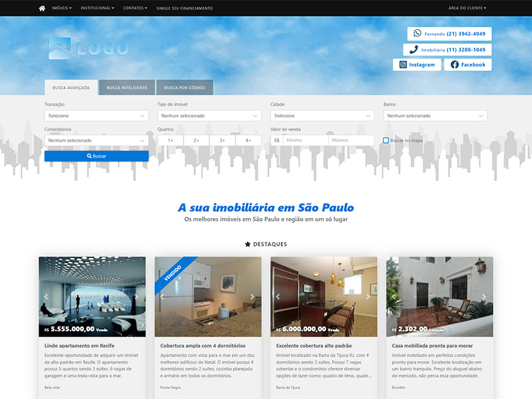
Task: Switch to BUSCA AVANÇADA tab
Action: point(71,88)
